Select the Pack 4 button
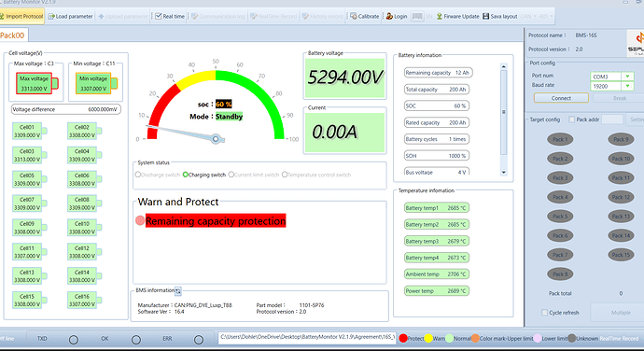Image resolution: width=644 pixels, height=351 pixels. (x=560, y=197)
